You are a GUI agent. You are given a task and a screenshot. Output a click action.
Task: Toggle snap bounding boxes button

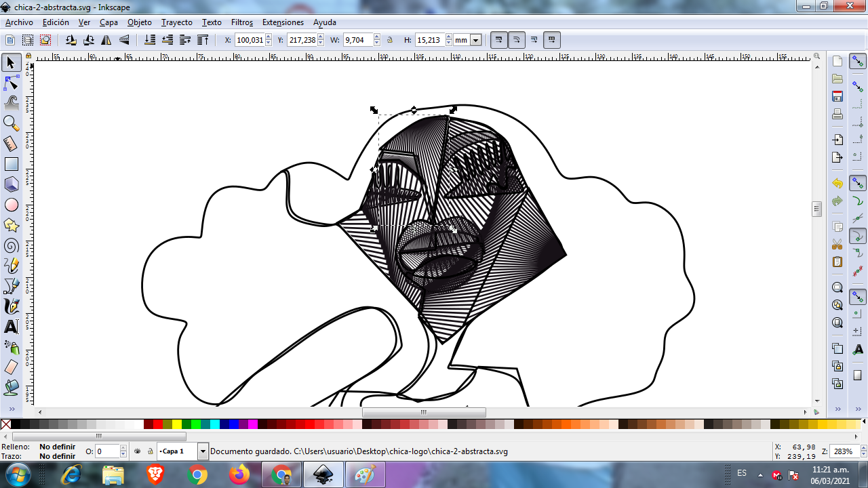coord(858,87)
